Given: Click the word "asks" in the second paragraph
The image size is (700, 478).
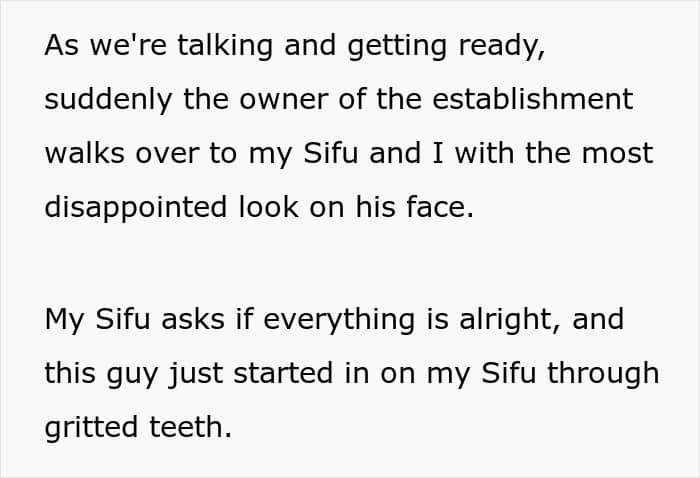Looking at the screenshot, I should (193, 320).
